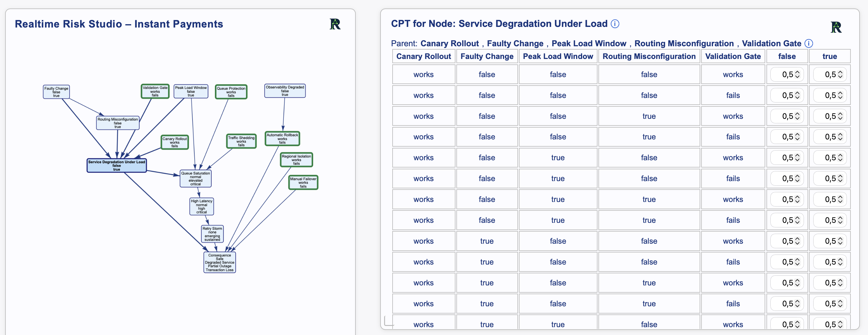The width and height of the screenshot is (868, 335).
Task: Click the Validation Gate column header
Action: coord(733,56)
